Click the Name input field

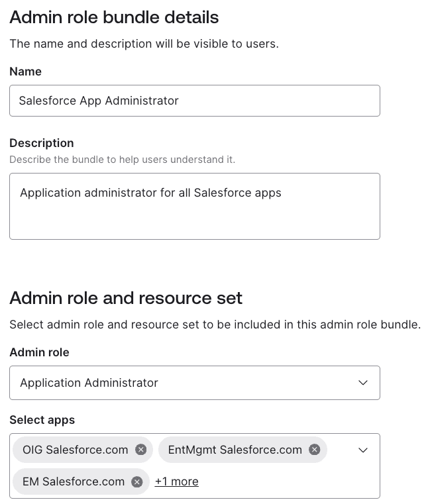click(x=195, y=101)
